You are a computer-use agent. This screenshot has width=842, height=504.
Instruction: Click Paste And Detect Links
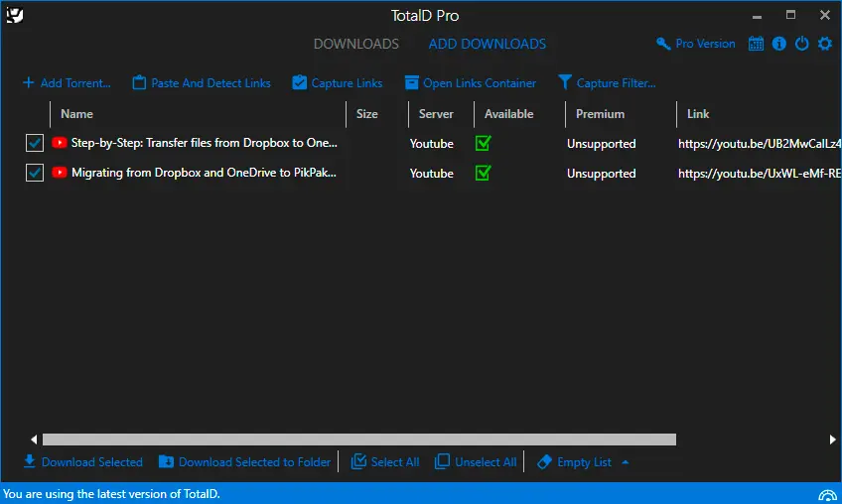(202, 82)
